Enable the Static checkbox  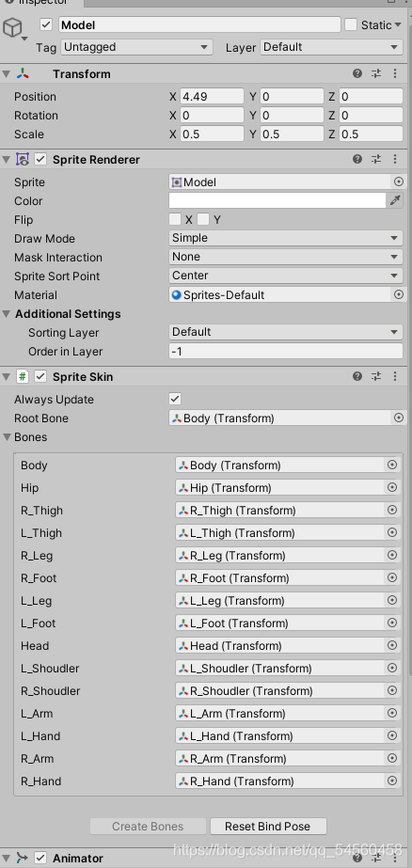[351, 24]
